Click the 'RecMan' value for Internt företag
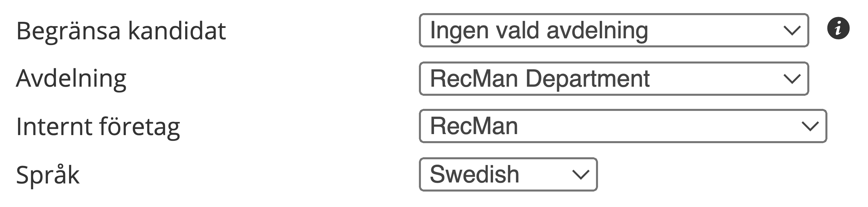Viewport: 868px width, 207px height. coord(474,126)
